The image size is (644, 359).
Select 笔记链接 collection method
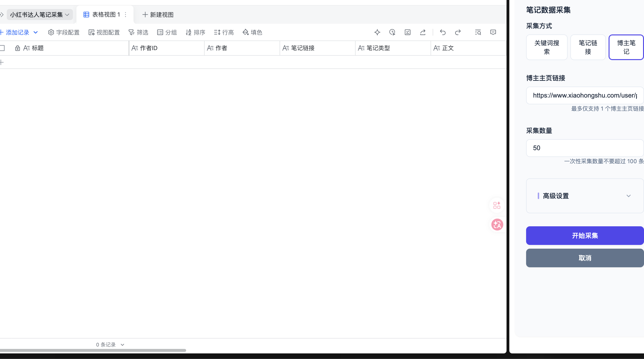pos(588,47)
